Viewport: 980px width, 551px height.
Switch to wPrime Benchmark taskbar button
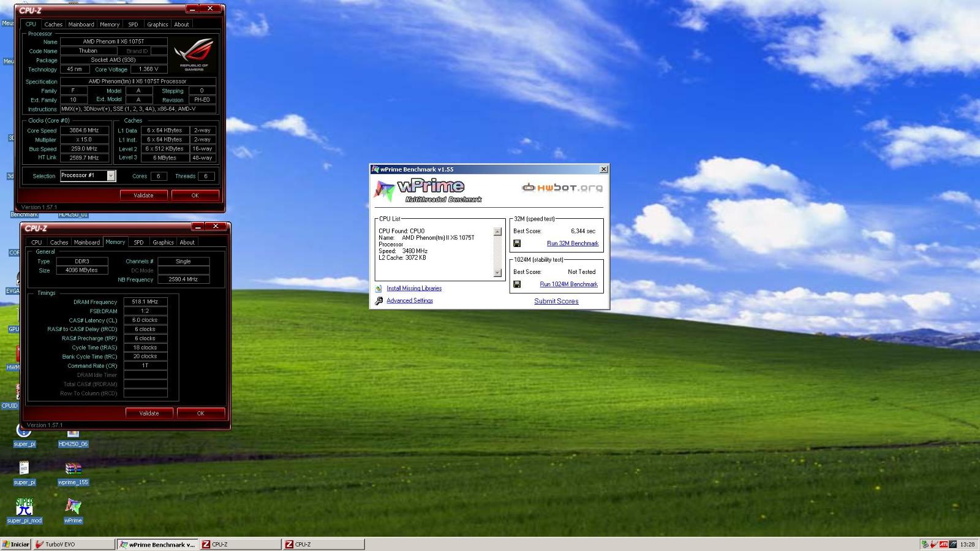[x=157, y=544]
